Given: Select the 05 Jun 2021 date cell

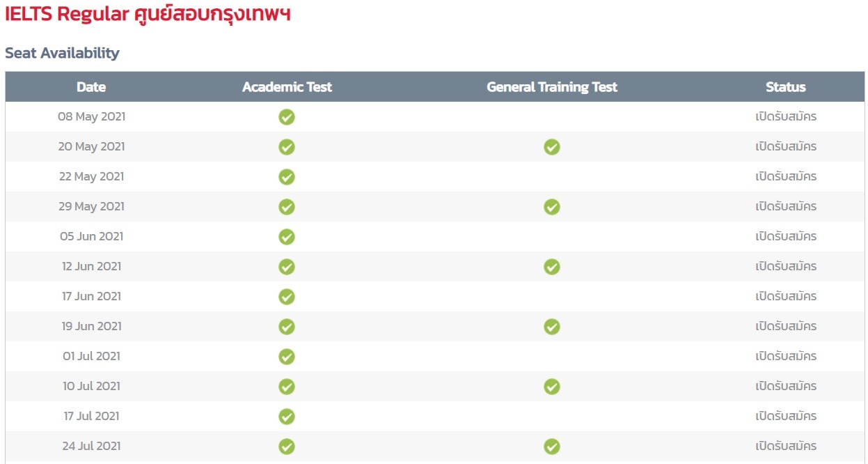Looking at the screenshot, I should click(92, 237).
